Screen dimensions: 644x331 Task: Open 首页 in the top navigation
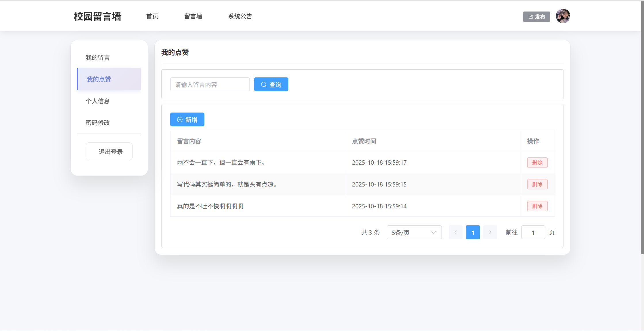pyautogui.click(x=152, y=16)
